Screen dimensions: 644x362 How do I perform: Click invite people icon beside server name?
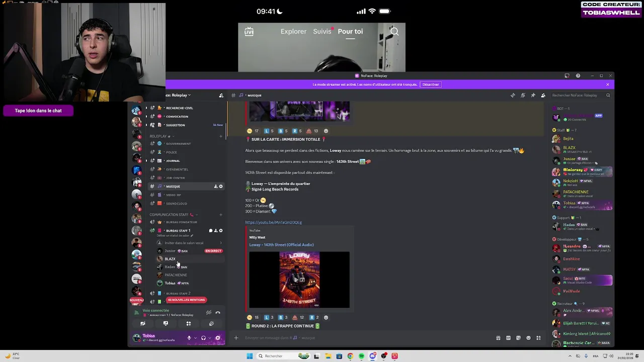(221, 95)
